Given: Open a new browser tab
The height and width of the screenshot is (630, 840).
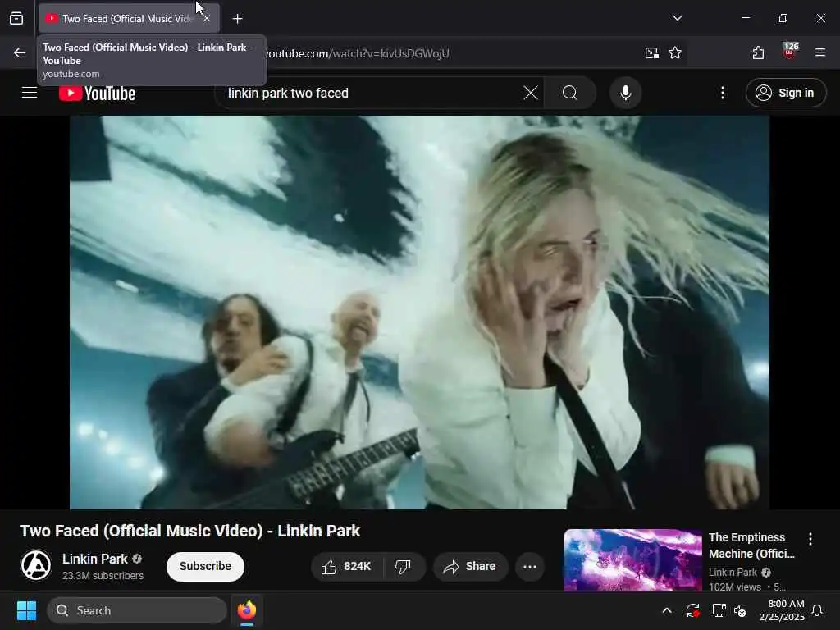Looking at the screenshot, I should (x=237, y=19).
